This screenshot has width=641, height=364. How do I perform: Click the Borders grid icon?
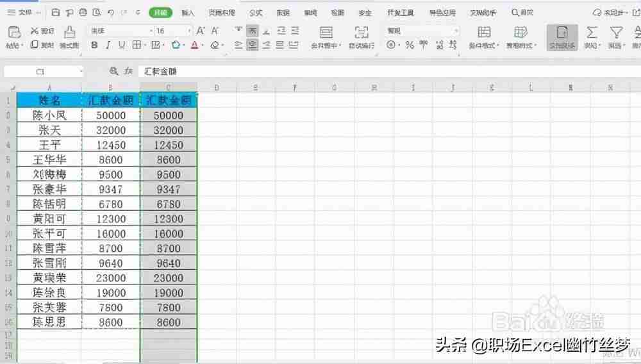(x=137, y=45)
